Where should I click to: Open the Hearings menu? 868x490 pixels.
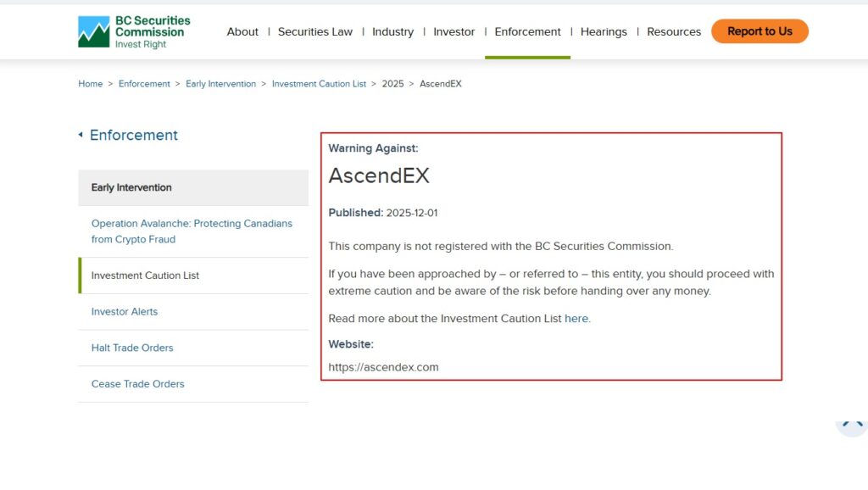tap(604, 31)
